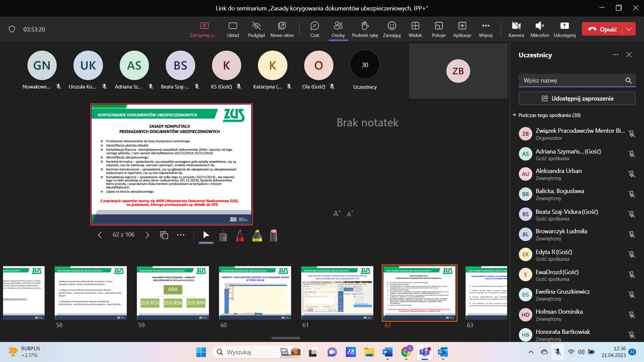Select participant Edyta R (Gość)
Viewport: 644px width, 362px height.
577,255
